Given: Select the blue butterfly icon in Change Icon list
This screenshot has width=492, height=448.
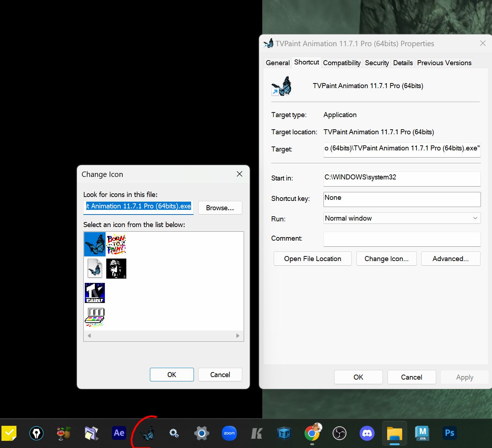Looking at the screenshot, I should pyautogui.click(x=95, y=244).
